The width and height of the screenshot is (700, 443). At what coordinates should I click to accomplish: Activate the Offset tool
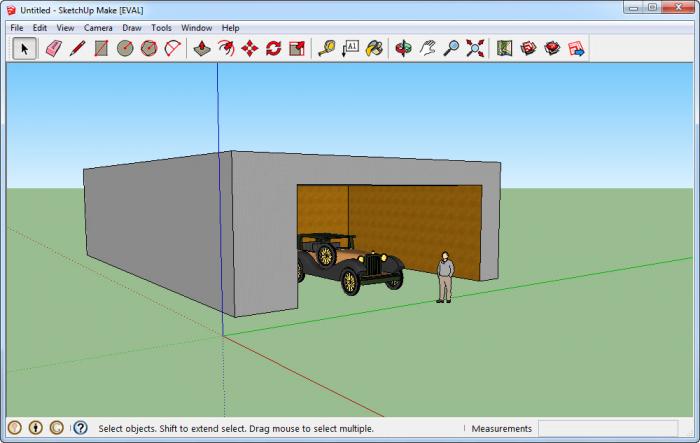(x=226, y=48)
